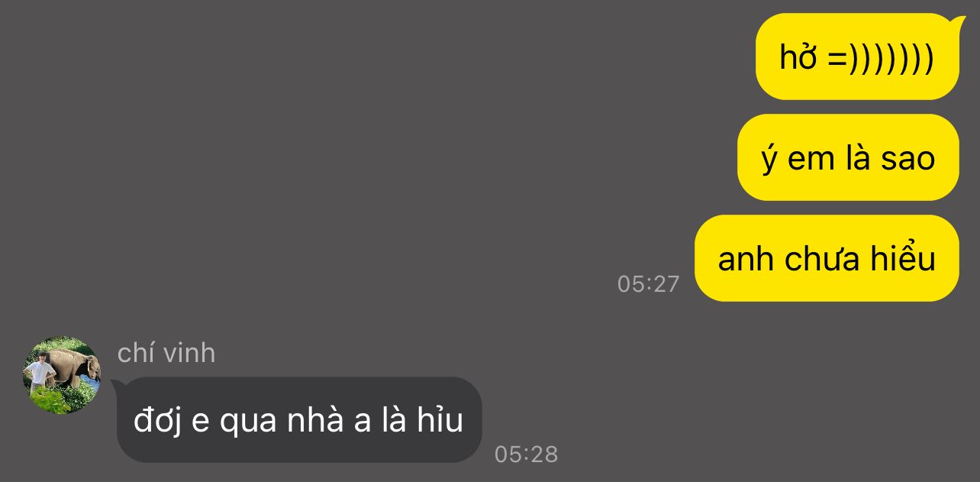The height and width of the screenshot is (482, 980).
Task: Select the yellow "hở =)))))))" message bubble
Action: tap(857, 57)
